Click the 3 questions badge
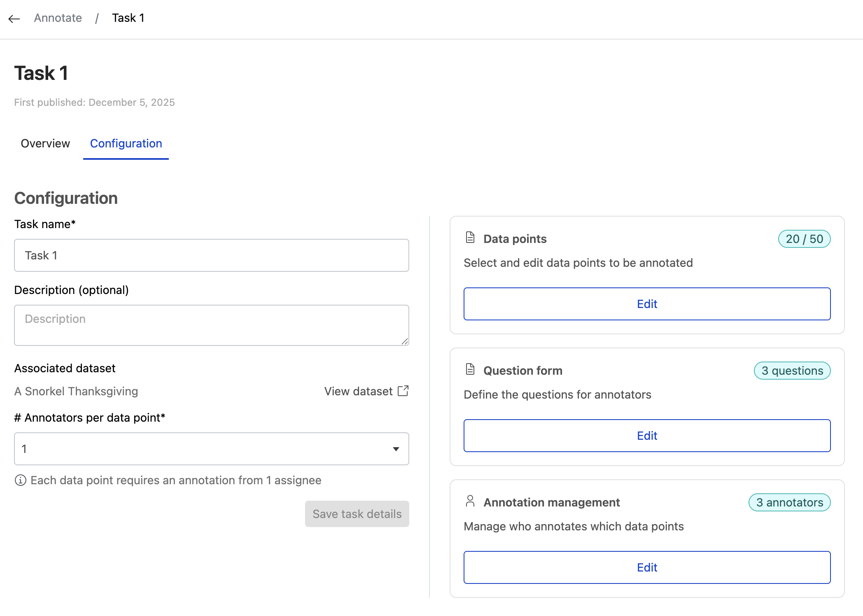 click(x=792, y=370)
